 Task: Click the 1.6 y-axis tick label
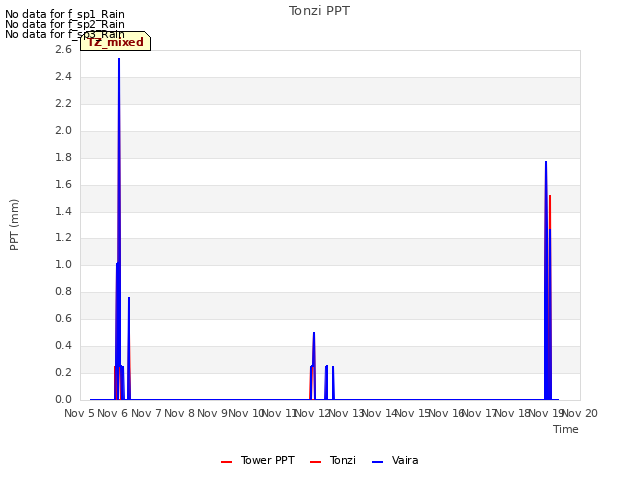(63, 184)
